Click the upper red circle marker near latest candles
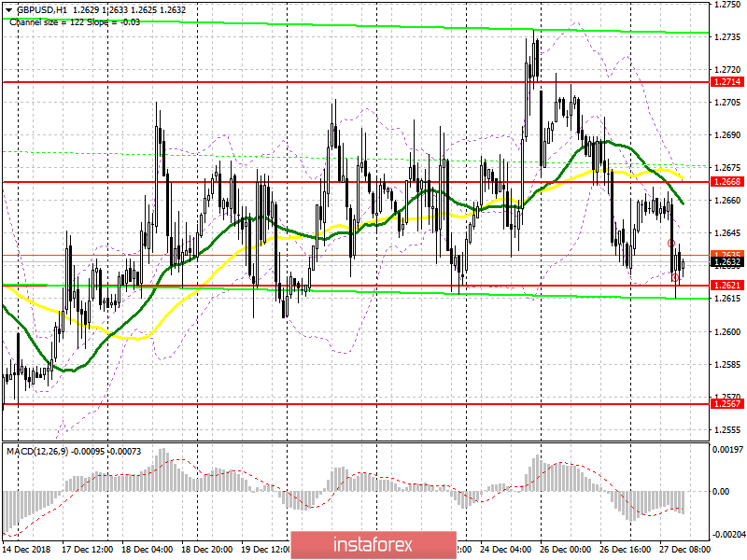This screenshot has width=747, height=560. [671, 244]
